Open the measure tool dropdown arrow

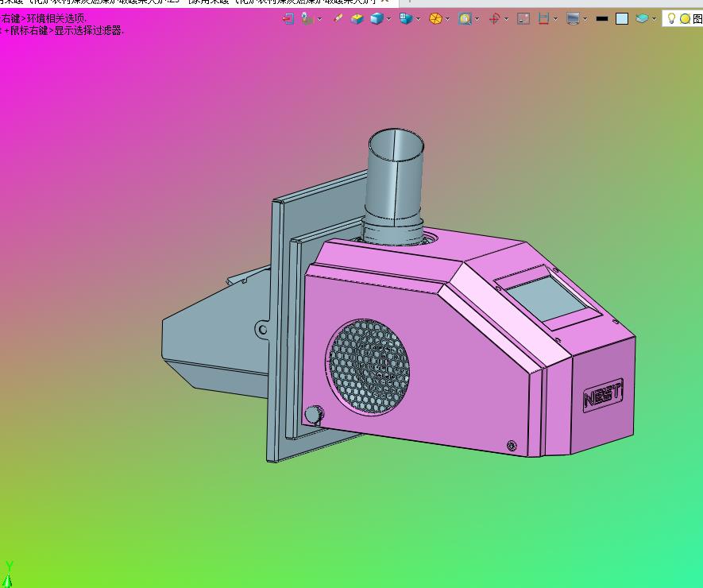(x=555, y=19)
